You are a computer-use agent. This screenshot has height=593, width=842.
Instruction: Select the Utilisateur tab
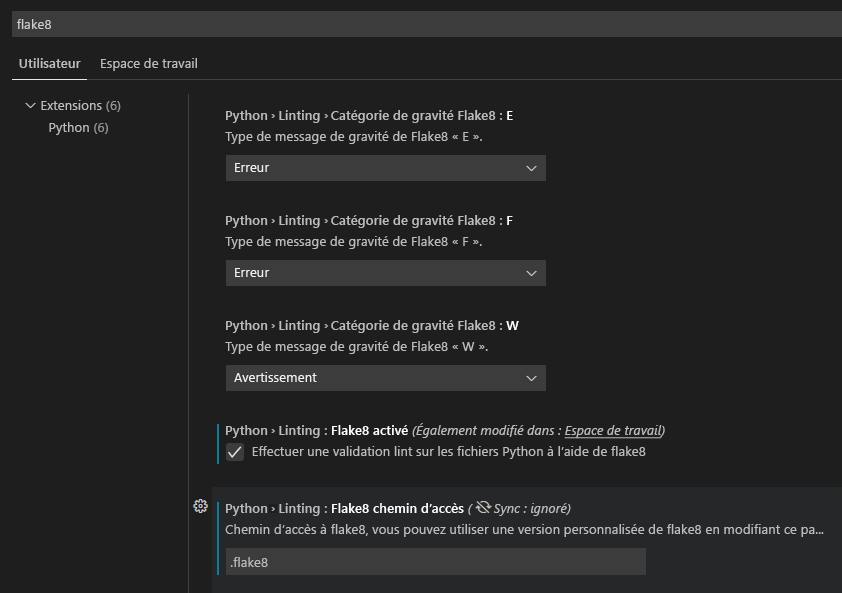click(48, 63)
